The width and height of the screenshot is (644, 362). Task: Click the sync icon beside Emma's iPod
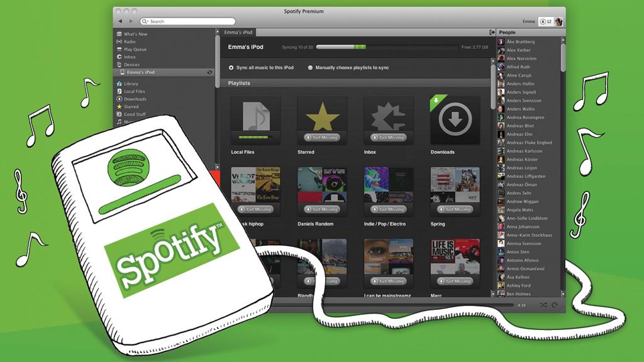[209, 72]
